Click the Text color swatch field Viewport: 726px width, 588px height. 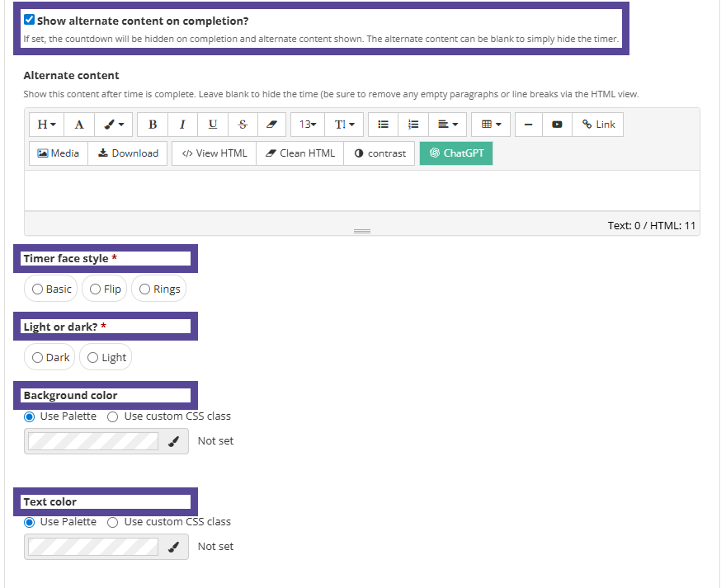93,547
